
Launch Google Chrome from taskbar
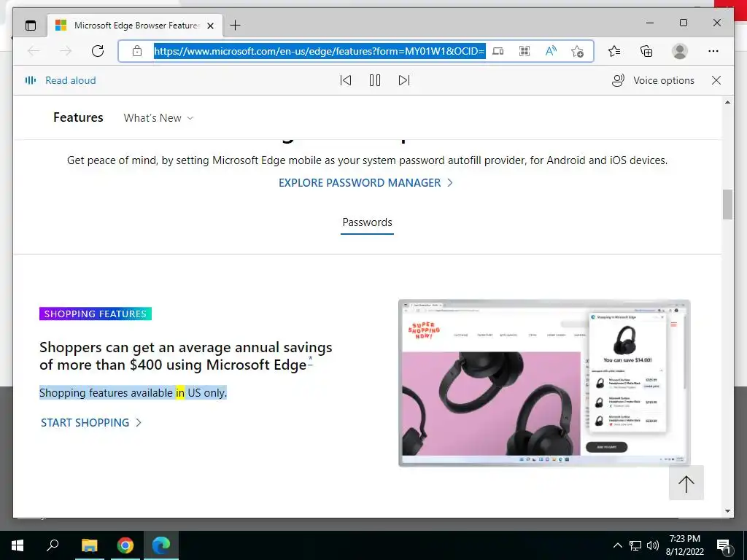coord(125,545)
